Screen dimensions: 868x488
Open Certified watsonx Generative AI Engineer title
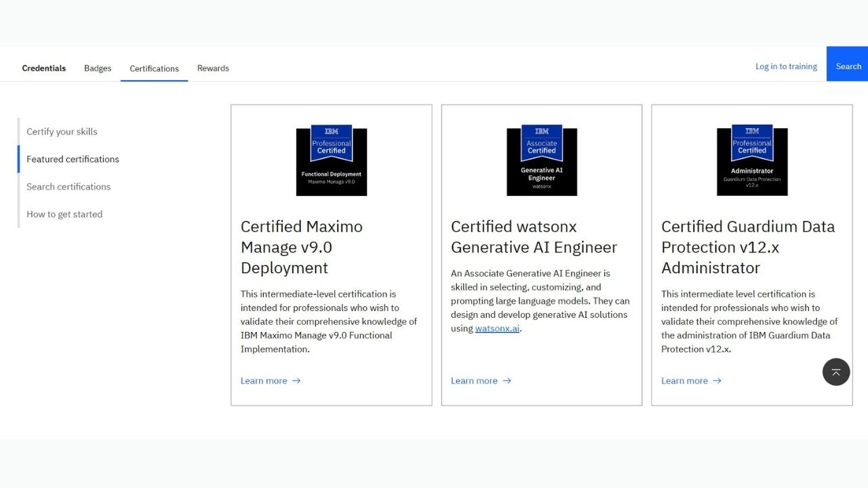coord(534,237)
